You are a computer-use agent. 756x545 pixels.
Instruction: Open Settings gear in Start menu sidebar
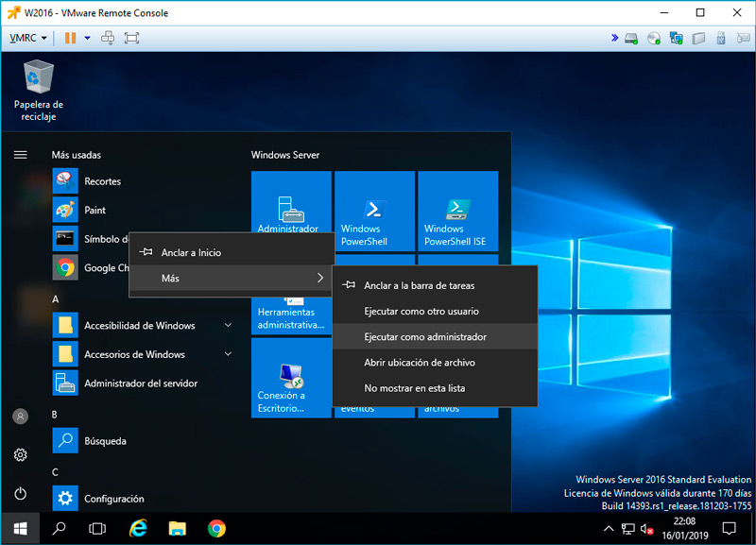[x=20, y=455]
